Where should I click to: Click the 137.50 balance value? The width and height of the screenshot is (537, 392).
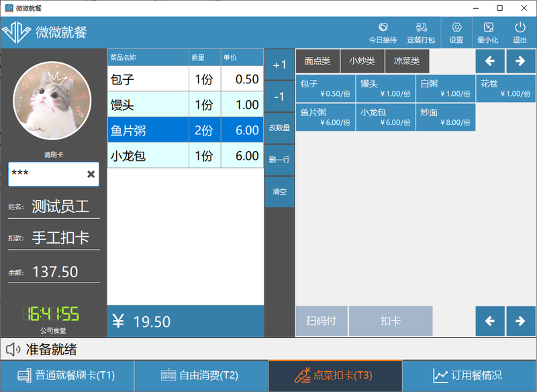pos(55,272)
